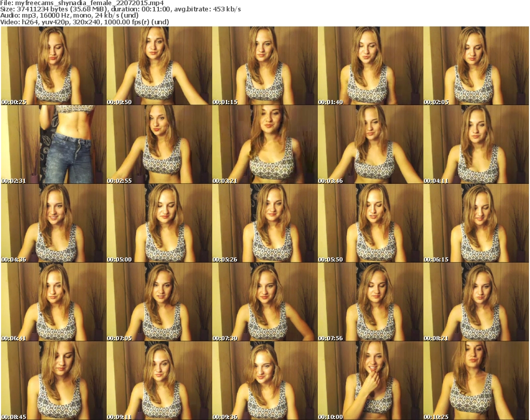Click the file name ending in 22072015.mp4
This screenshot has height=420, width=530.
(x=89, y=3)
